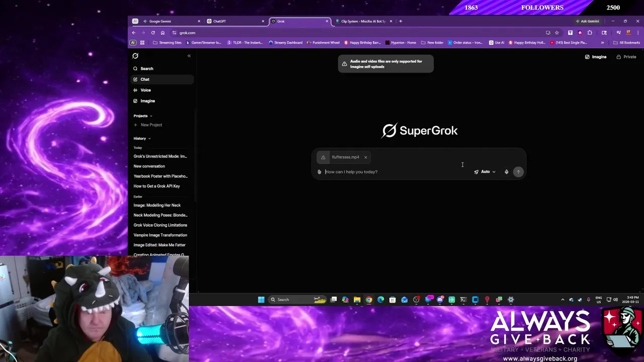Open the New folder bookmark folder
This screenshot has height=362, width=644.
click(432, 43)
